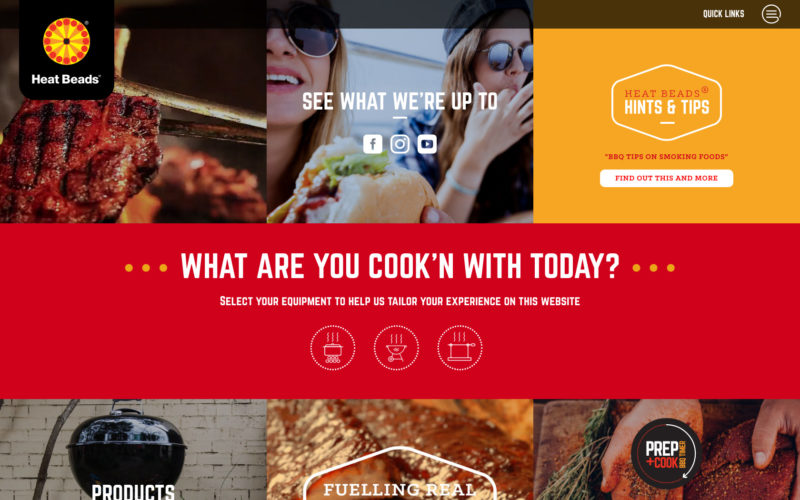The image size is (800, 500).
Task: Click the Heat Beads logo
Action: click(x=66, y=50)
